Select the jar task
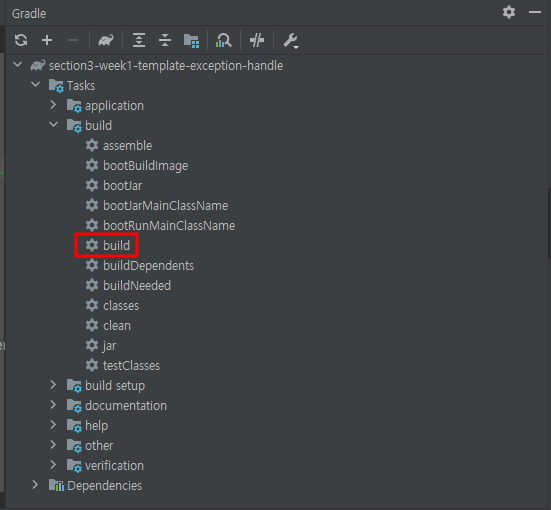This screenshot has width=551, height=510. tap(109, 346)
